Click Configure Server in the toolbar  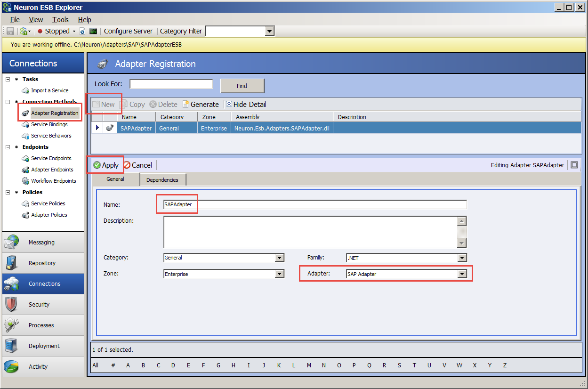128,31
